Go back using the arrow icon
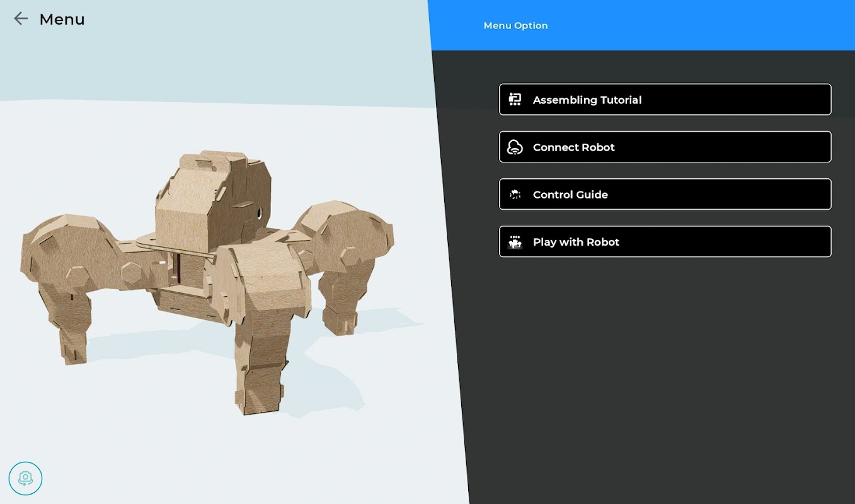 [21, 19]
